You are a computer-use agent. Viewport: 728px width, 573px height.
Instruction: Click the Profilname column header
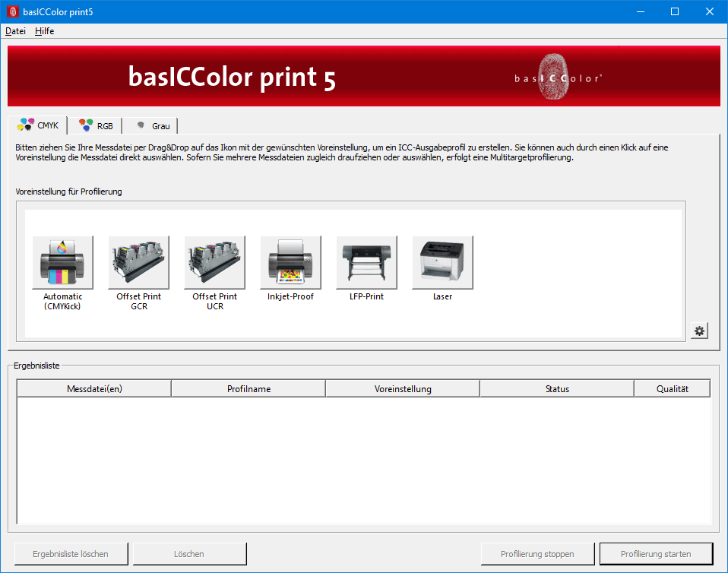tap(248, 389)
